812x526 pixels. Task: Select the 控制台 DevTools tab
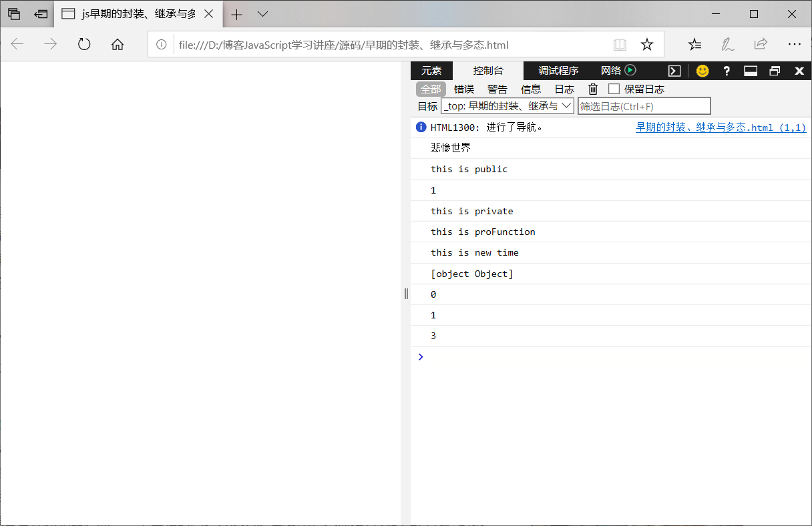pyautogui.click(x=488, y=71)
